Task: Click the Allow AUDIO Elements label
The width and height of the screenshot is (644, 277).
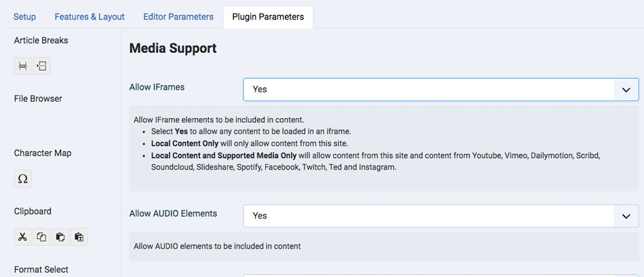Action: (x=173, y=213)
